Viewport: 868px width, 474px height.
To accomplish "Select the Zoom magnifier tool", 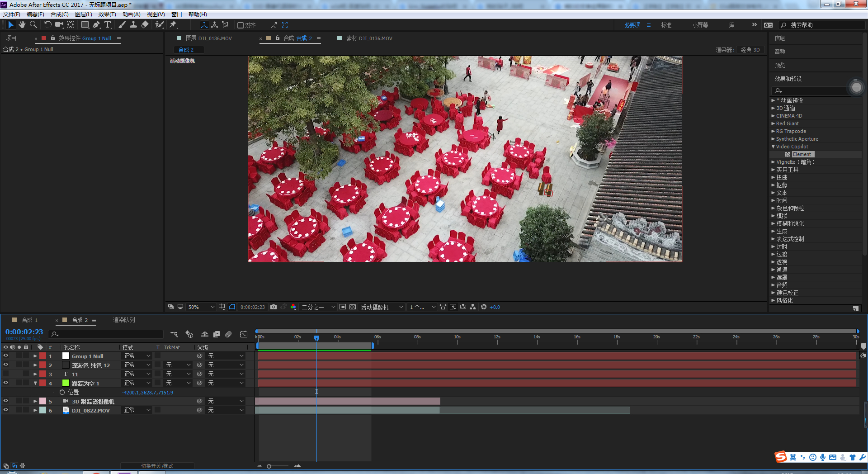I will (x=33, y=25).
